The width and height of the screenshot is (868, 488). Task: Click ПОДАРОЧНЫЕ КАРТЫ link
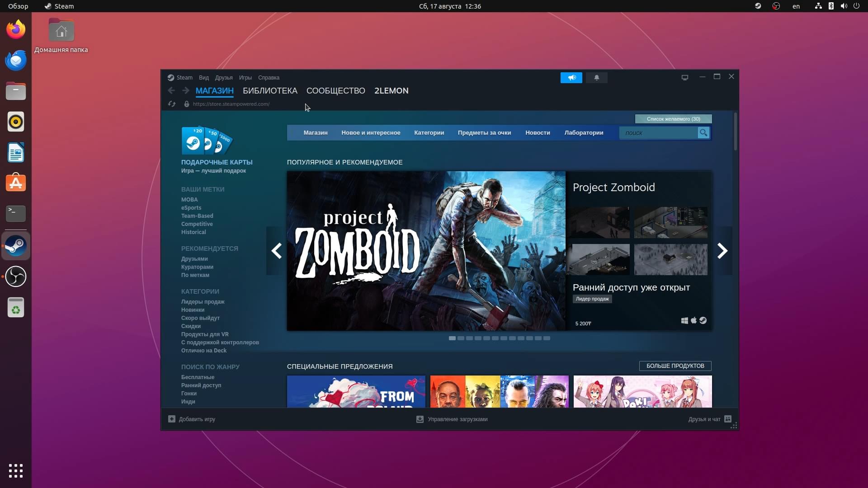pos(217,162)
